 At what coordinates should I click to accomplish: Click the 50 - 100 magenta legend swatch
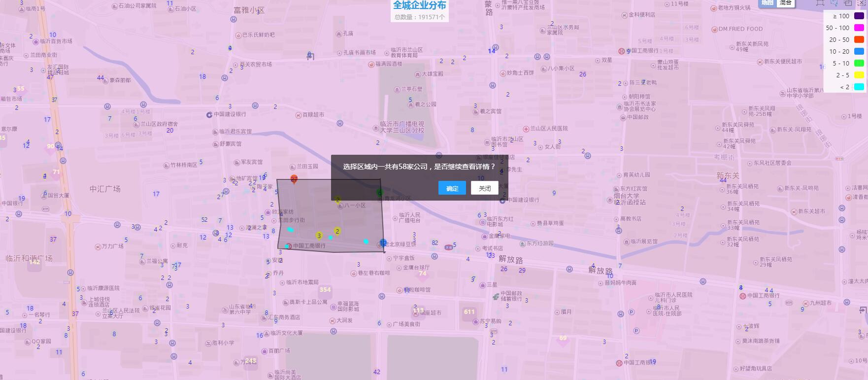point(859,28)
